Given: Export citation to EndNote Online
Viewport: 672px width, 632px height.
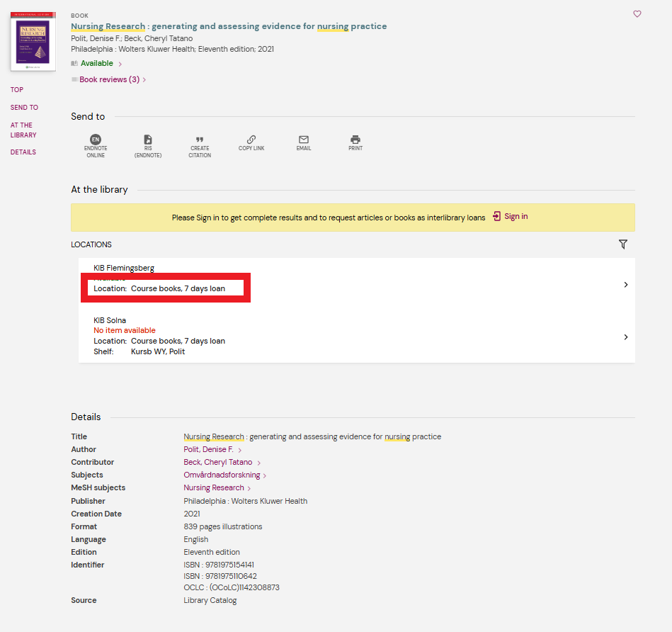Looking at the screenshot, I should click(x=96, y=146).
